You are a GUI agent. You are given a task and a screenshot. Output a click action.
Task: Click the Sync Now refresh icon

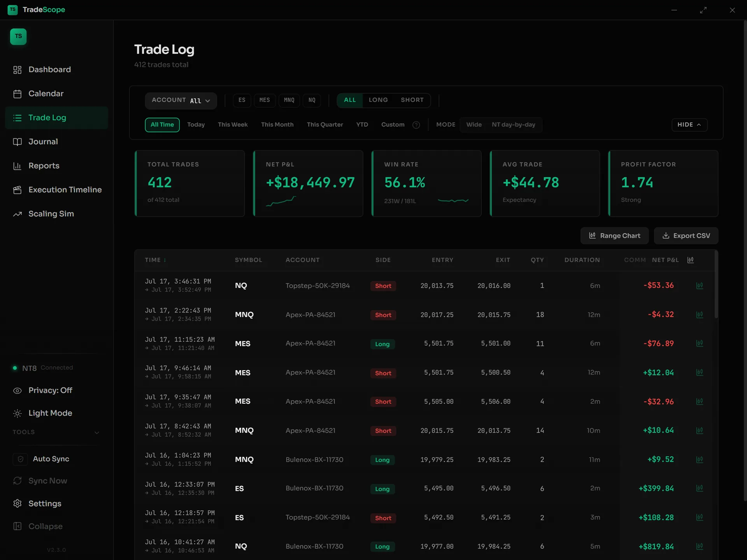[x=17, y=481]
